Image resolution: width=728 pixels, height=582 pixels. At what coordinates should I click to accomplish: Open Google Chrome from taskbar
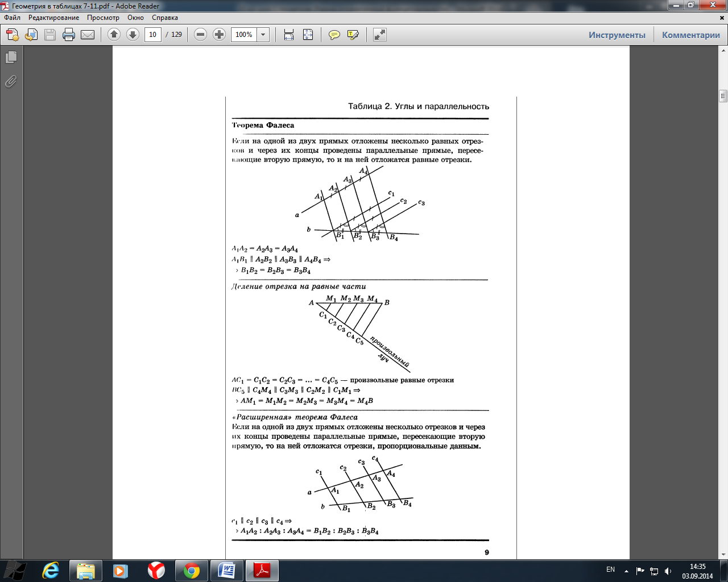192,571
